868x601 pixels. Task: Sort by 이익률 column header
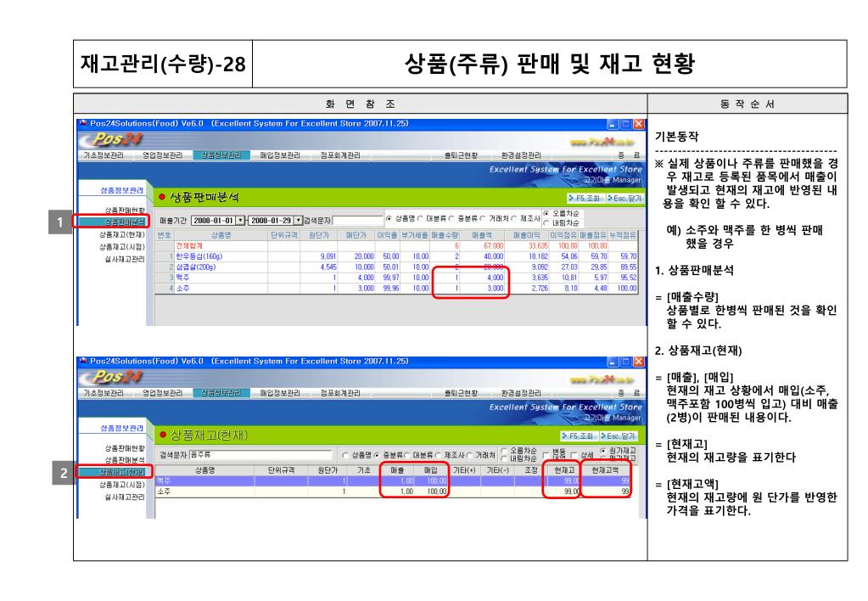pos(387,235)
